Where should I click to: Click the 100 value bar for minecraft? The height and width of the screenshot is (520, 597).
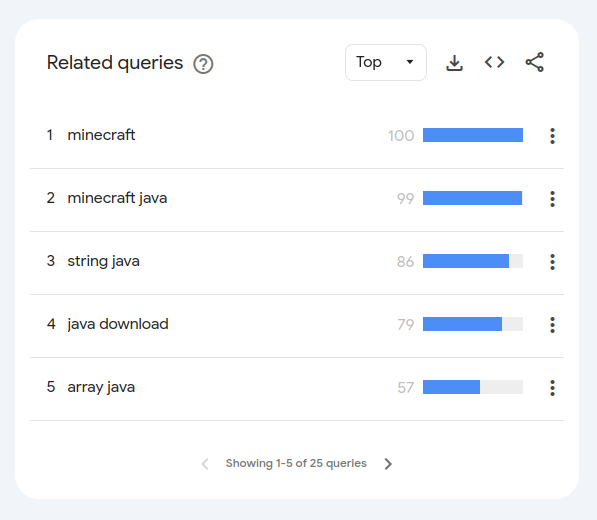[x=473, y=135]
